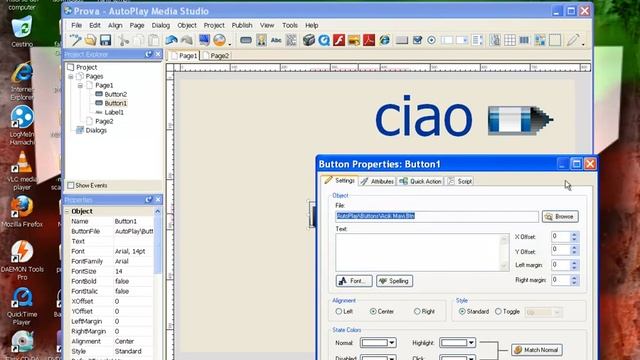Click the Redo arrow icon
Screen dimensions: 640x360
point(187,40)
